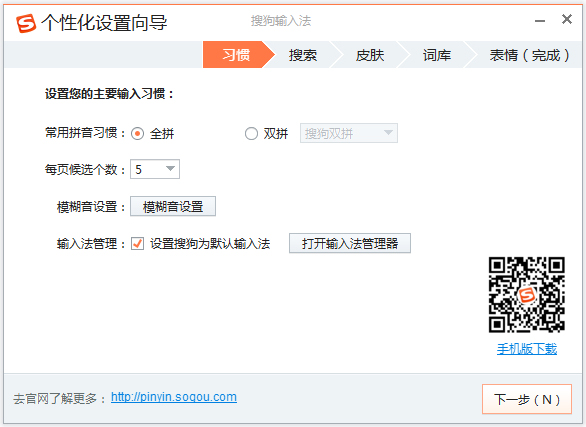The image size is (586, 427).
Task: Toggle 设置搜狗为默认输入法 checkbox
Action: (x=138, y=244)
